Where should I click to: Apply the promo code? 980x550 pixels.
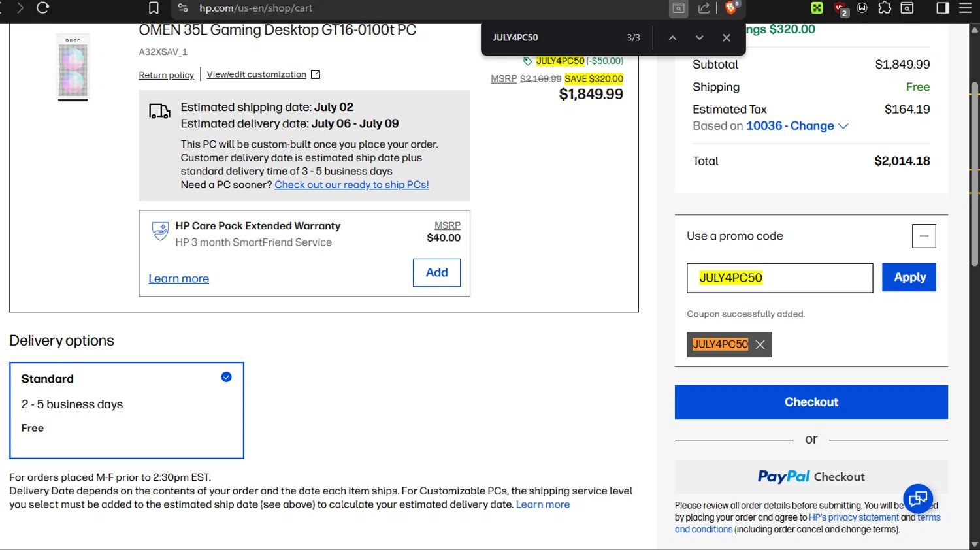click(x=909, y=278)
